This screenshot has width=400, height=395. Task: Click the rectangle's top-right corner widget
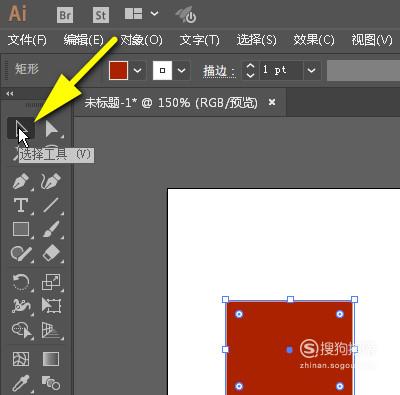click(340, 314)
